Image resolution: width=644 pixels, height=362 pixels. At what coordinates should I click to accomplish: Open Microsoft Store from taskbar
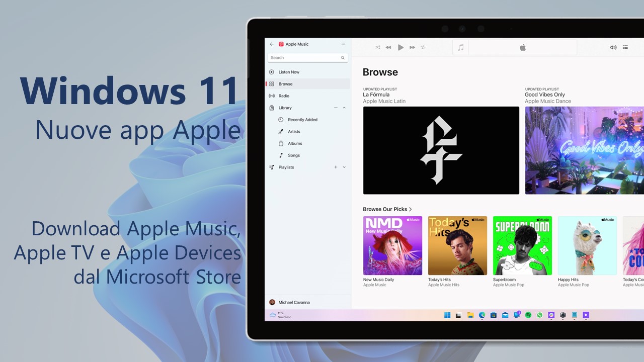[x=494, y=315]
